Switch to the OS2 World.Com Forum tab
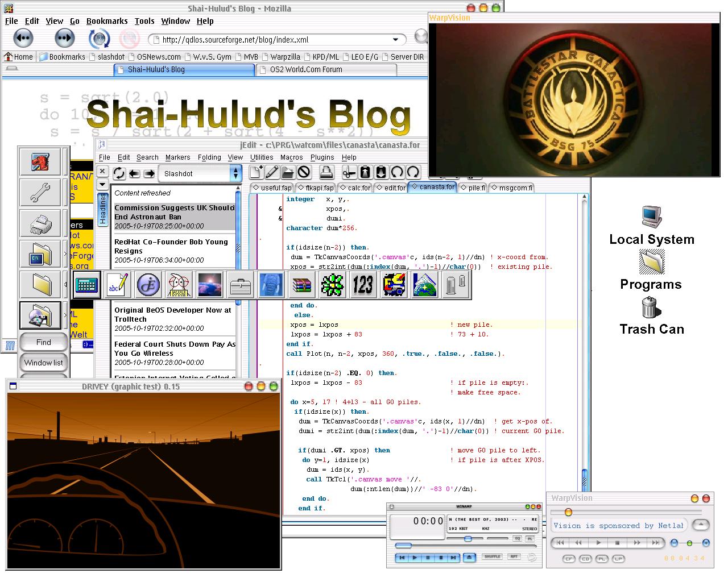728x582 pixels. (x=326, y=69)
